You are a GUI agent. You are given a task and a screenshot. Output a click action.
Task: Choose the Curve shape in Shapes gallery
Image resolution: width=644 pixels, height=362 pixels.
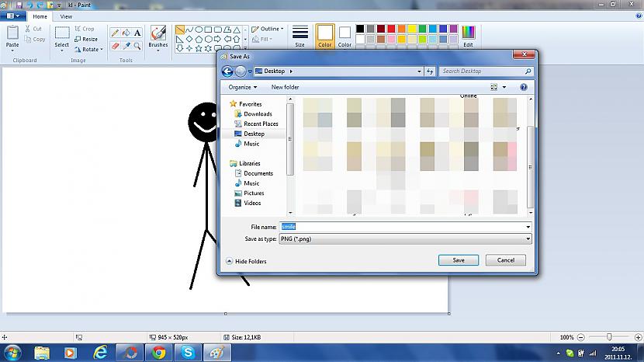pyautogui.click(x=189, y=30)
